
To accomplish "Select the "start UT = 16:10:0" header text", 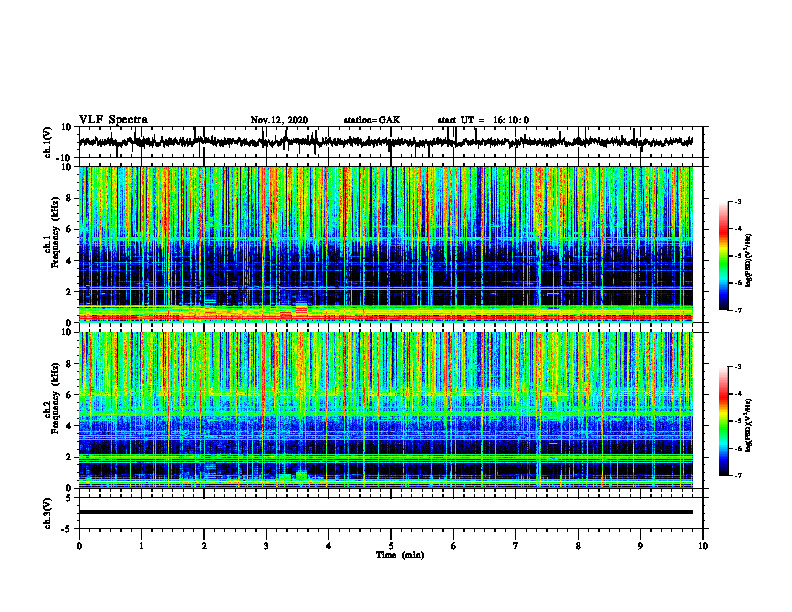I will [483, 120].
